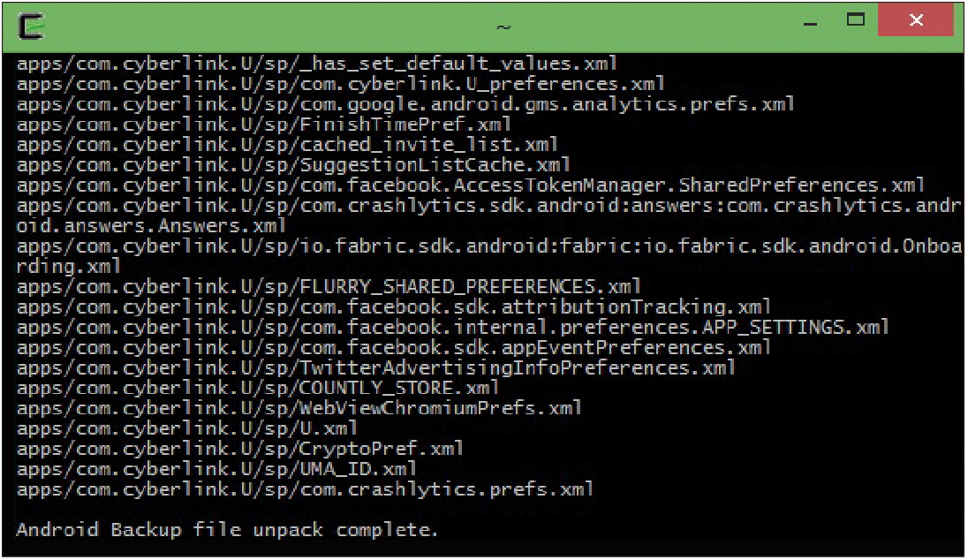The height and width of the screenshot is (560, 968).
Task: Click the attributionTracking.xml line
Action: click(x=394, y=307)
